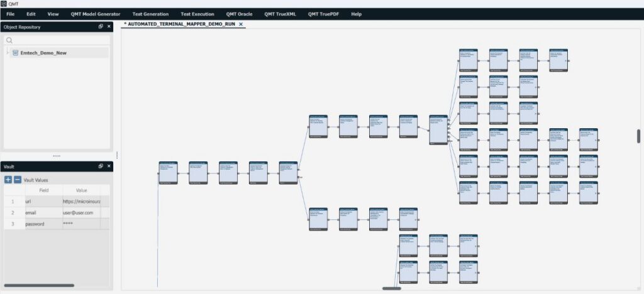Image resolution: width=644 pixels, height=294 pixels.
Task: Open the QMT TruePDF menu
Action: pyautogui.click(x=325, y=14)
